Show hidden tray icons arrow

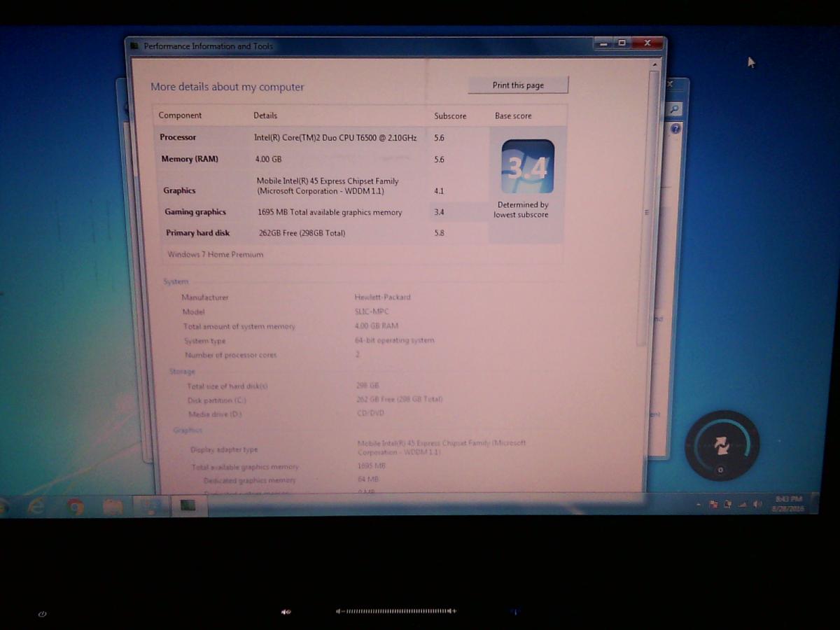pos(699,505)
